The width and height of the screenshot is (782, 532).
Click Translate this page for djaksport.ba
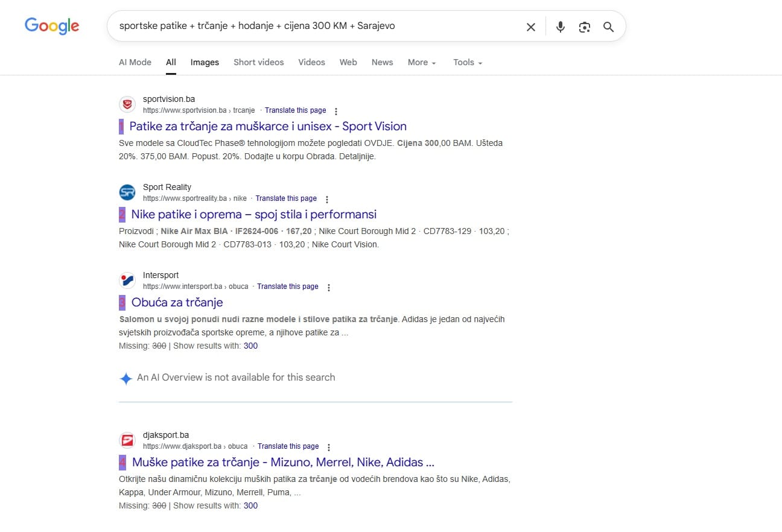tap(288, 446)
